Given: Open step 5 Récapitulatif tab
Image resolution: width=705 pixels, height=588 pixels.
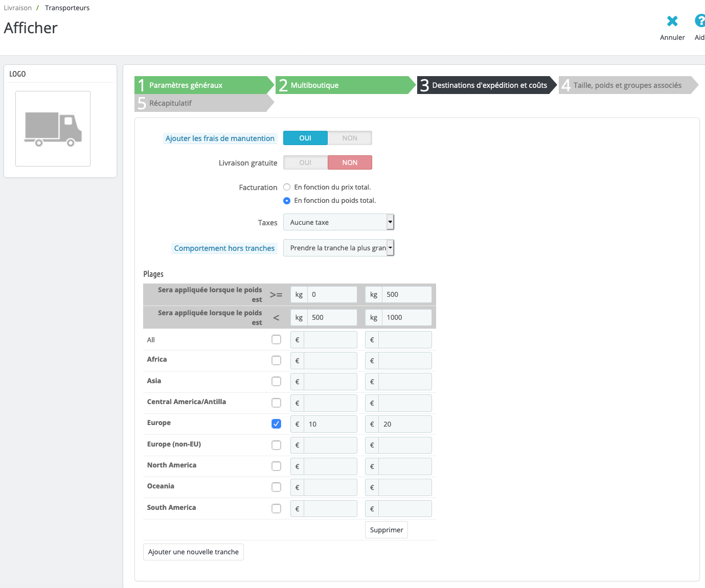Looking at the screenshot, I should point(203,103).
